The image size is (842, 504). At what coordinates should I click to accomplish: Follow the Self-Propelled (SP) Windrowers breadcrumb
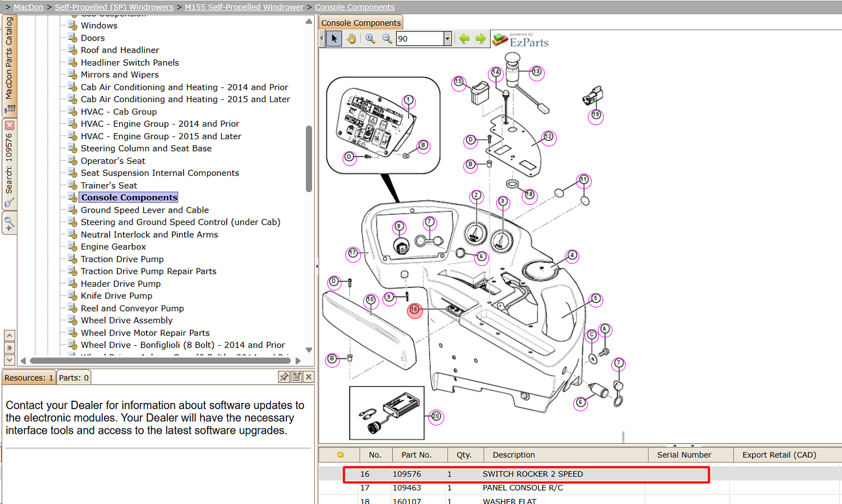tap(114, 7)
